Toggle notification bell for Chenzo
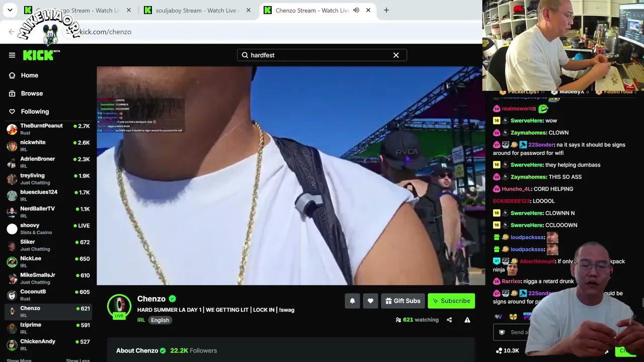Image resolution: width=644 pixels, height=362 pixels. (352, 301)
